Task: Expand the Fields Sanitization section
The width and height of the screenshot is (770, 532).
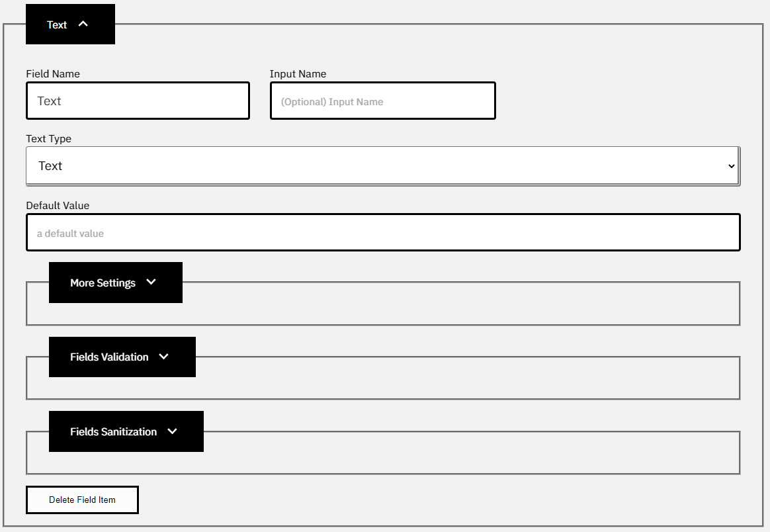Action: (126, 431)
